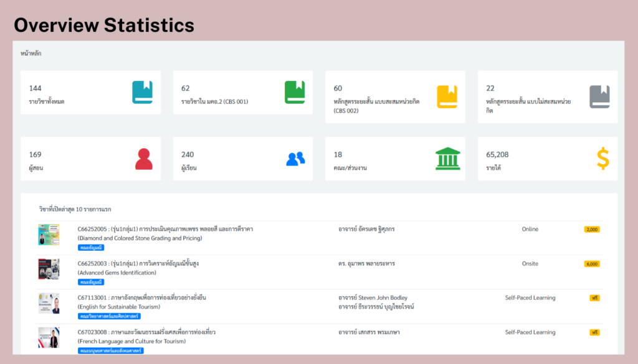Select thumbnail of French Language course
The image size is (638, 364).
(49, 337)
